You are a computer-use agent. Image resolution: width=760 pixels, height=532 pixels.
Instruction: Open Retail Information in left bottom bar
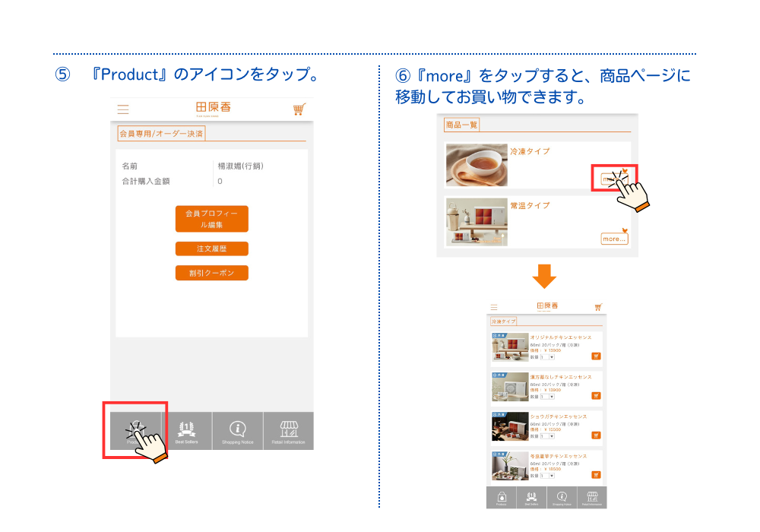click(x=288, y=431)
